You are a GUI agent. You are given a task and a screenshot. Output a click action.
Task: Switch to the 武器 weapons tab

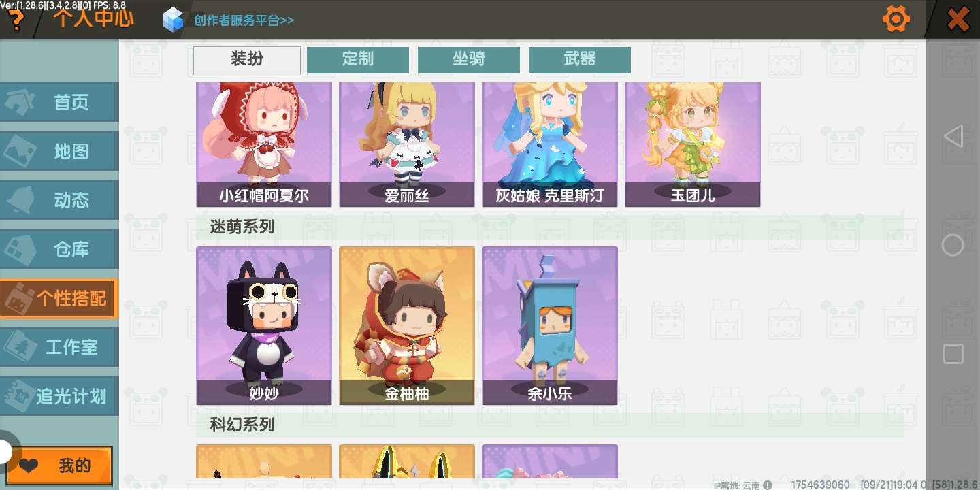(x=580, y=60)
